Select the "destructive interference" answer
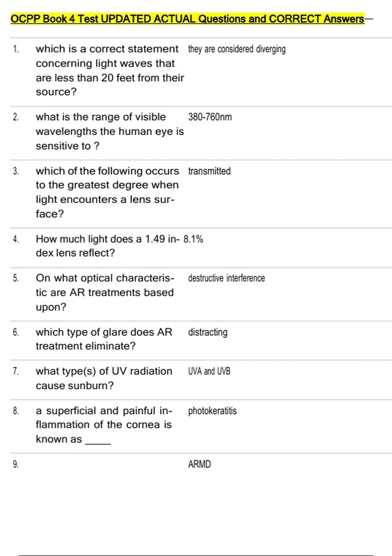Viewport: 392px width, 556px height. (x=226, y=278)
